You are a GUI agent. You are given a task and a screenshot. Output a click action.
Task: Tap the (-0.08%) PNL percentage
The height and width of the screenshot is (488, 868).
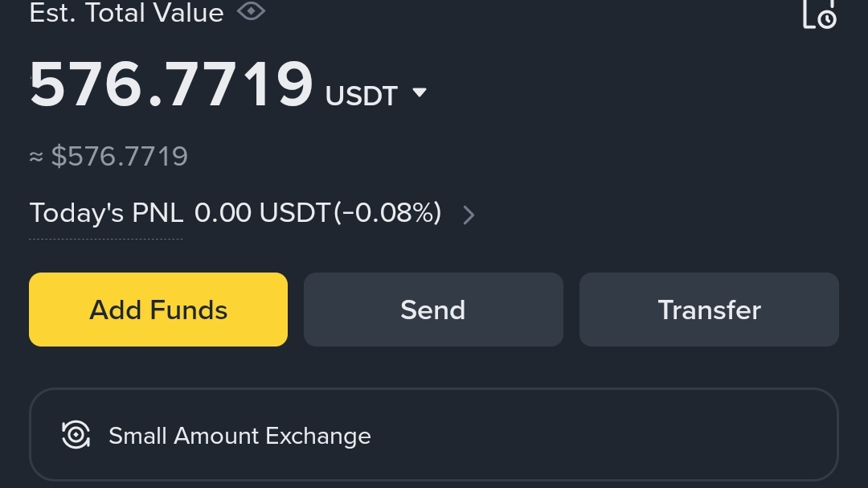coord(387,213)
